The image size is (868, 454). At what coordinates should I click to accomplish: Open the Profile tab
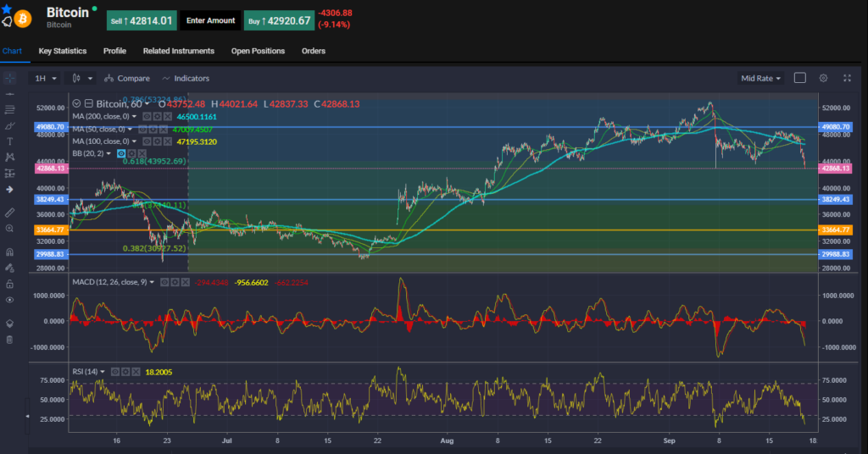tap(114, 51)
